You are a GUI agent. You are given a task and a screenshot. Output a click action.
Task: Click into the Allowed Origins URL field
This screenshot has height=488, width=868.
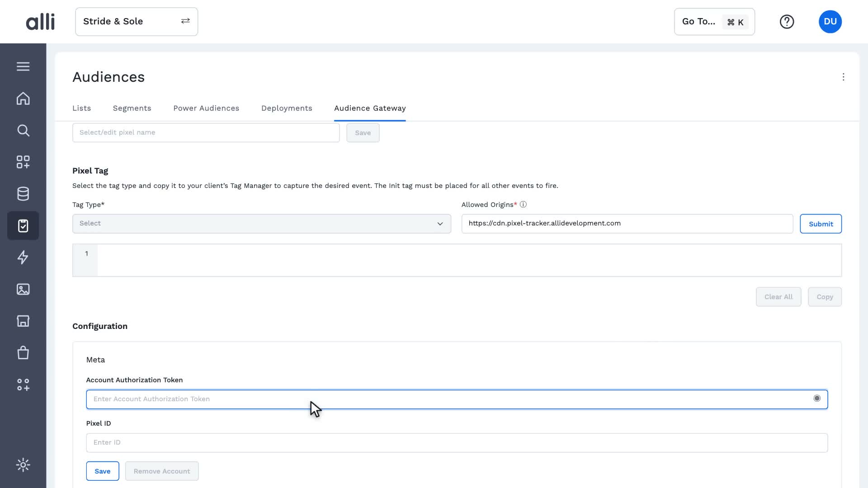point(627,224)
